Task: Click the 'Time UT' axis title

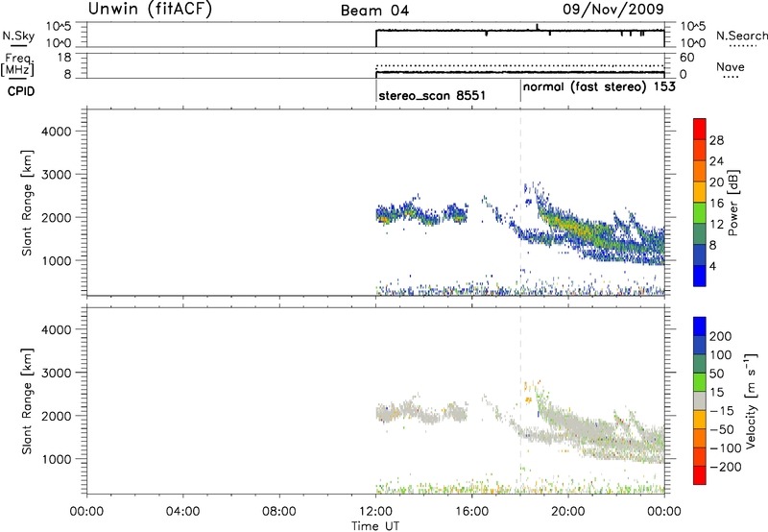Action: (x=375, y=526)
